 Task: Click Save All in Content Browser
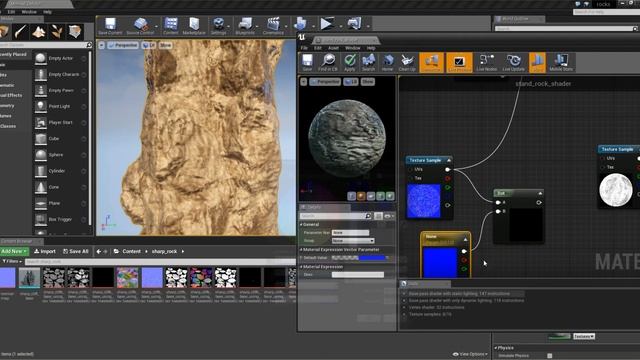pyautogui.click(x=76, y=251)
